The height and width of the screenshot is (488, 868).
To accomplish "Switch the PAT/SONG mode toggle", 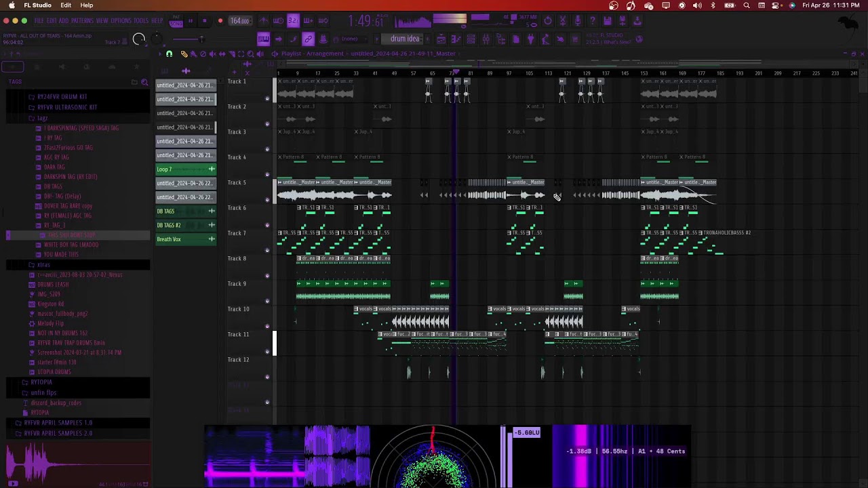I will (x=176, y=20).
